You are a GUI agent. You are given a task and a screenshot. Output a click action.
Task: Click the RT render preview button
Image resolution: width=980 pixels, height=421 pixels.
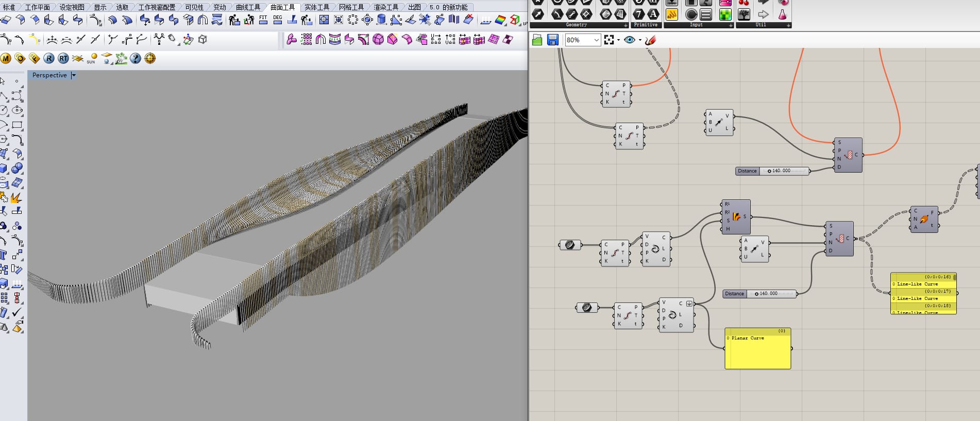(63, 58)
